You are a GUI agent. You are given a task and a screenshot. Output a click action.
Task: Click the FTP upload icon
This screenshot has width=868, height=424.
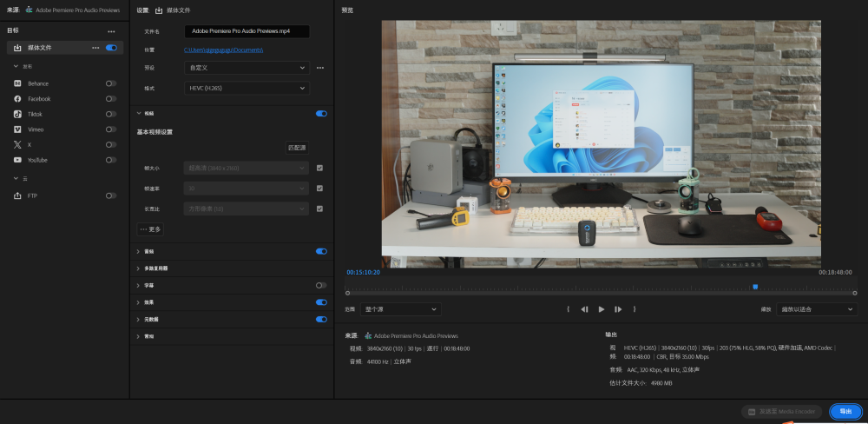point(17,195)
